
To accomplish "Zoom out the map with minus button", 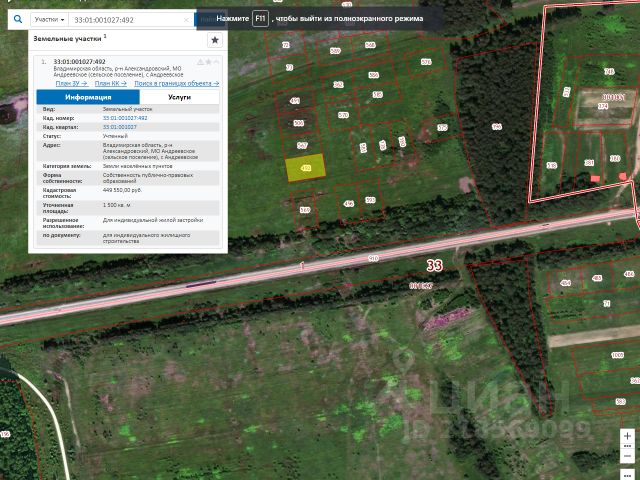I will click(x=627, y=456).
